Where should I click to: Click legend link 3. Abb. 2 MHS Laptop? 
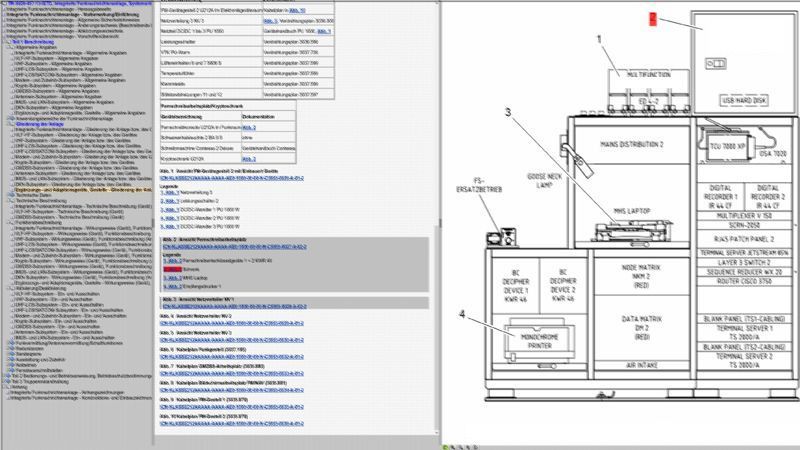click(x=172, y=278)
